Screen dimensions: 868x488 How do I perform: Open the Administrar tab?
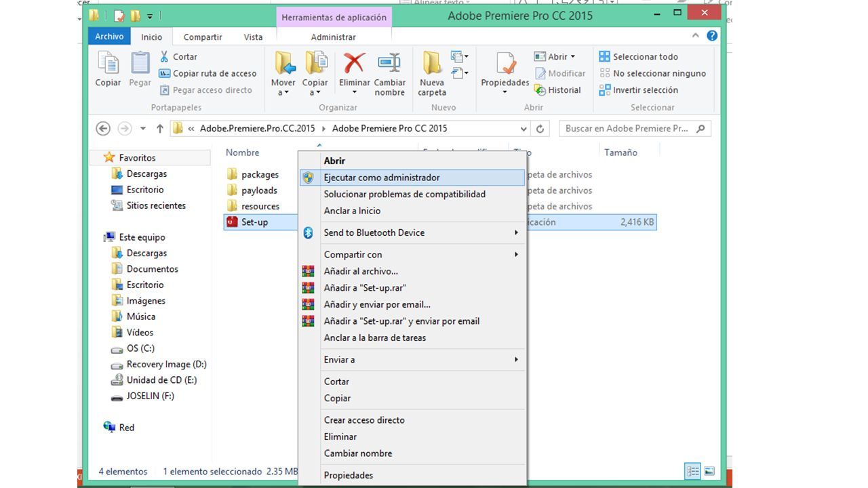[x=333, y=37]
